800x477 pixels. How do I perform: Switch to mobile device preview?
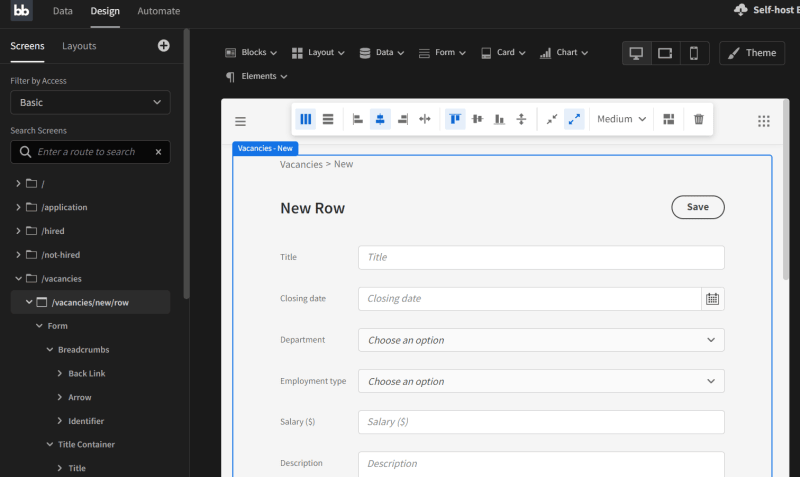[x=694, y=53]
